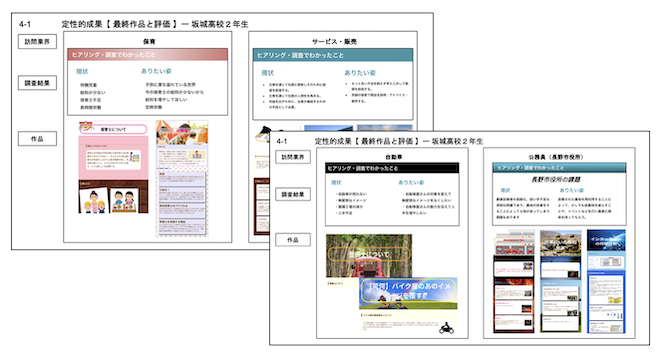Click the motorcycle icon in the bike page thumbnail
The image size is (670, 363).
(x=447, y=328)
